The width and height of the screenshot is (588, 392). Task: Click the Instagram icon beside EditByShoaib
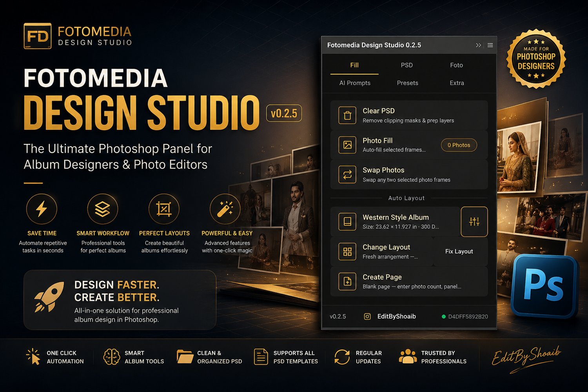367,316
